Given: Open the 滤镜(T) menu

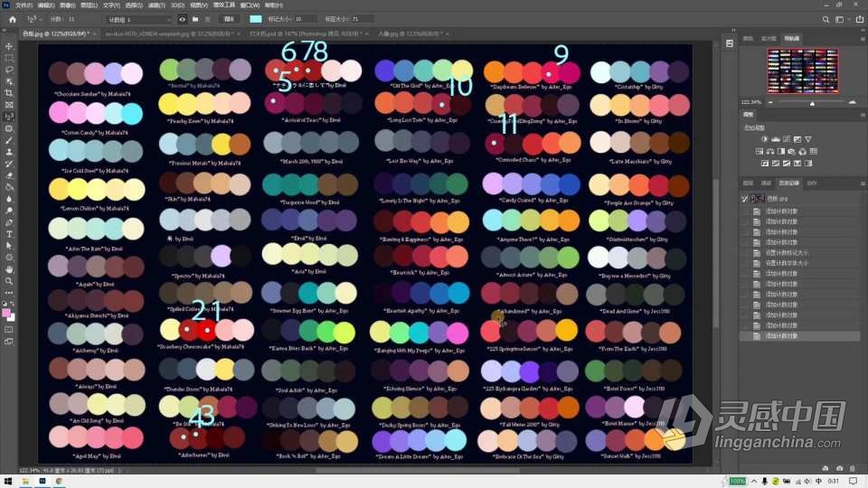Looking at the screenshot, I should 156,5.
